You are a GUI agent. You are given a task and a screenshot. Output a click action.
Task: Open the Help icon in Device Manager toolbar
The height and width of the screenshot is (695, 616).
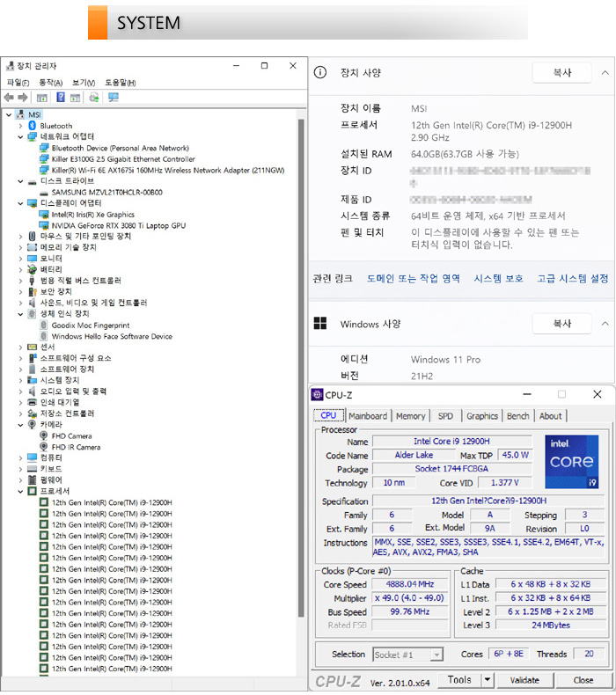click(x=61, y=97)
